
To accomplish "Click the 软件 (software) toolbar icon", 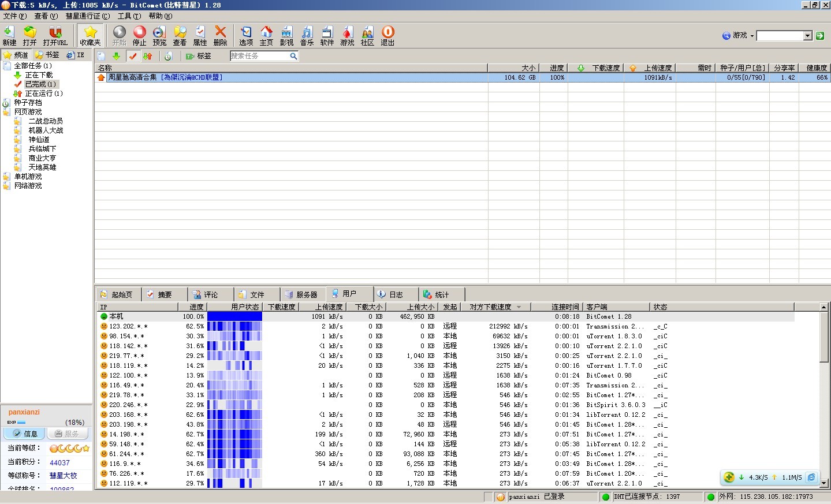I will pos(327,35).
